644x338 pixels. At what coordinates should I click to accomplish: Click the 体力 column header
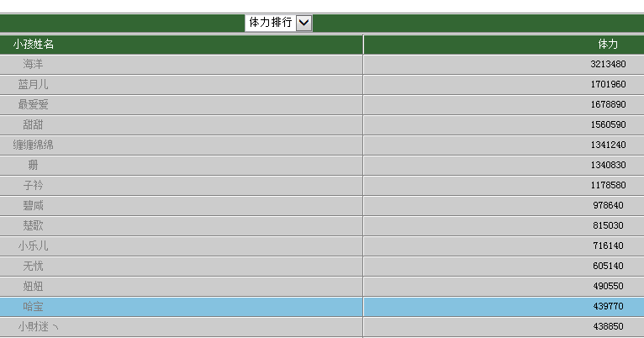click(608, 45)
